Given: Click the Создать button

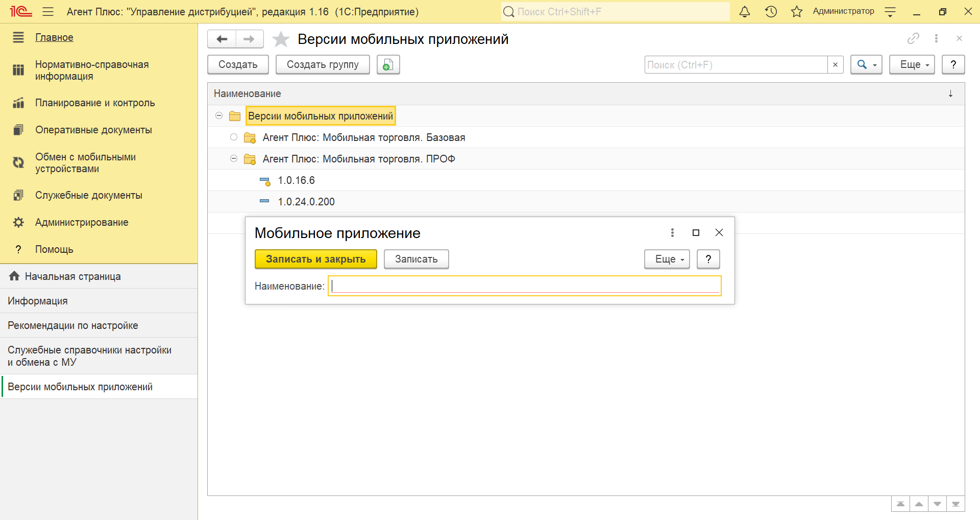Looking at the screenshot, I should [x=238, y=65].
